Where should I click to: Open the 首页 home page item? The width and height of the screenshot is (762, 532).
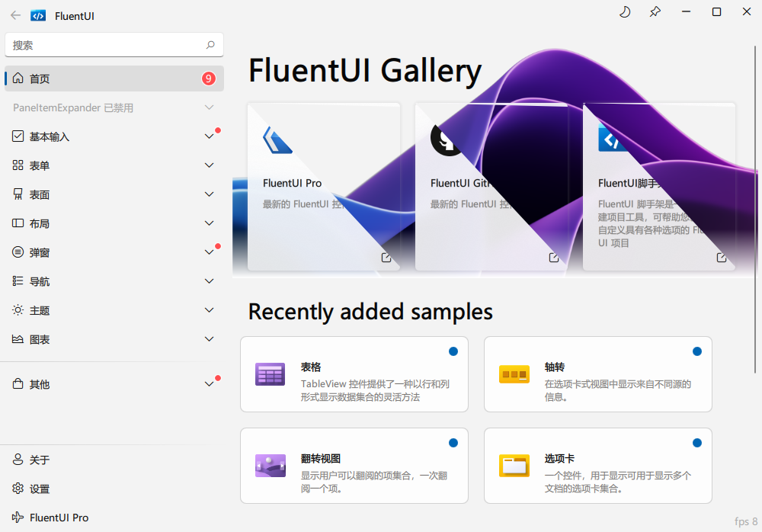[x=114, y=79]
